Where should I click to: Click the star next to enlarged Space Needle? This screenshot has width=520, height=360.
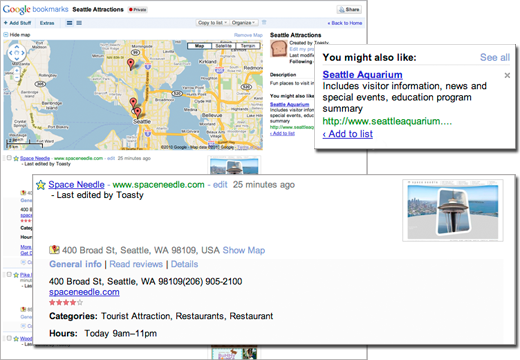[41, 185]
